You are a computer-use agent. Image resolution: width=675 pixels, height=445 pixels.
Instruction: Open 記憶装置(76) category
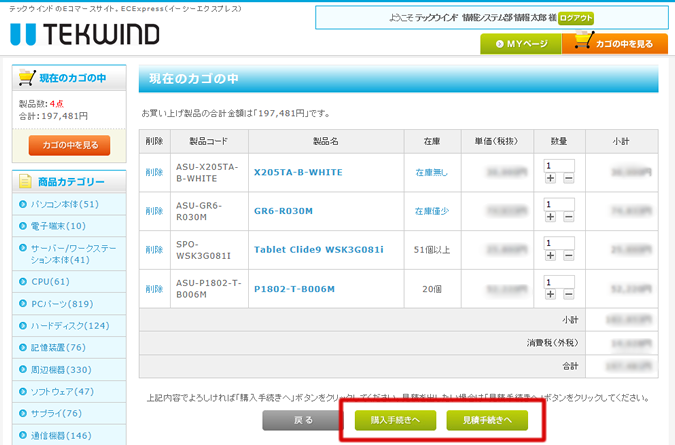[x=58, y=347]
